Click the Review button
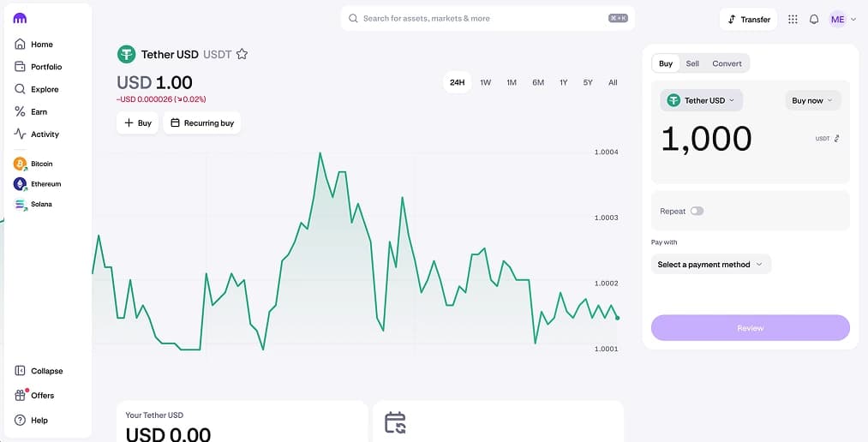Viewport: 868px width, 442px height. (x=750, y=328)
